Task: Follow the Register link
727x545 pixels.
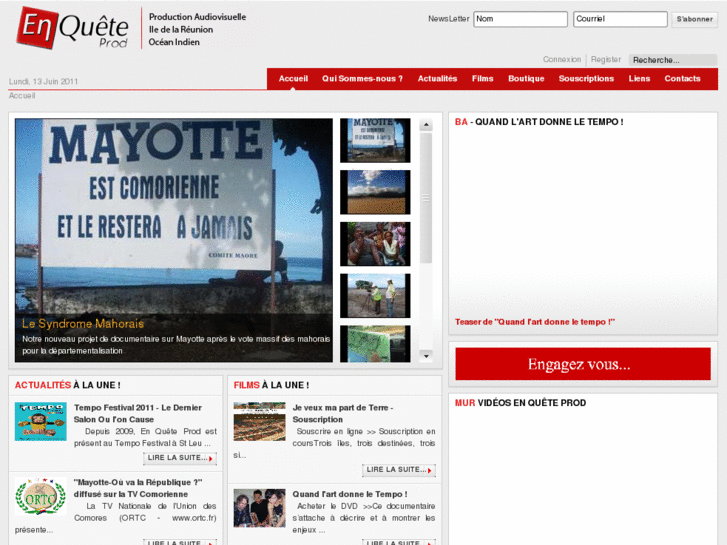Action: pos(606,59)
